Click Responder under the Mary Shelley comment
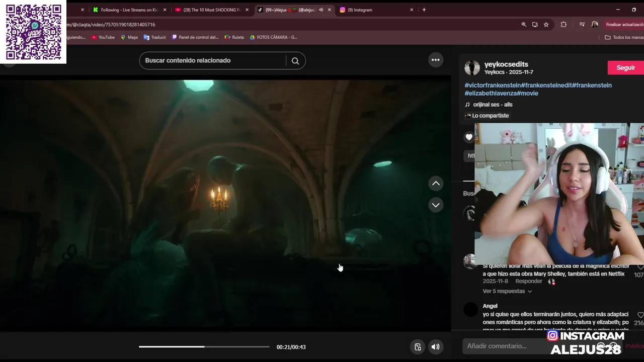The width and height of the screenshot is (644, 362). pyautogui.click(x=529, y=282)
